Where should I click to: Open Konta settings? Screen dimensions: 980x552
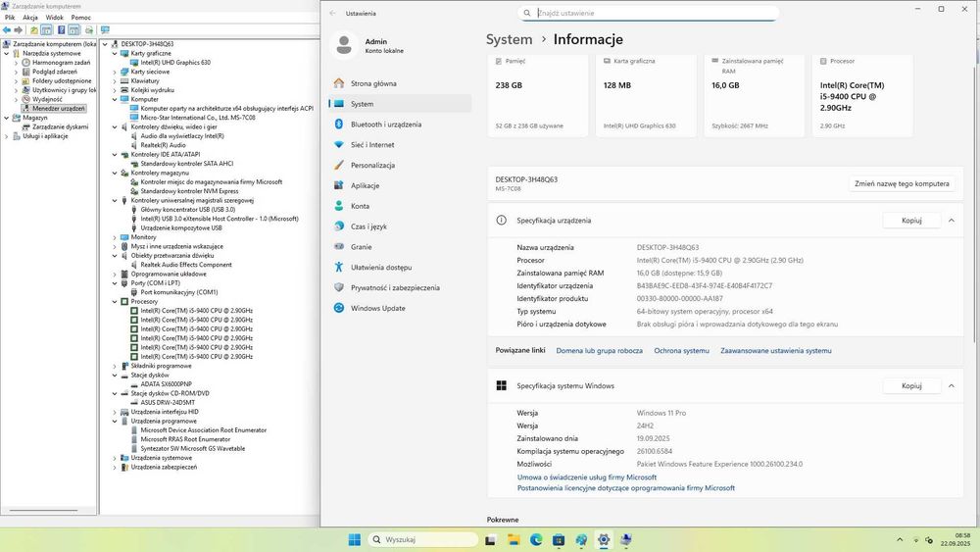click(x=400, y=206)
